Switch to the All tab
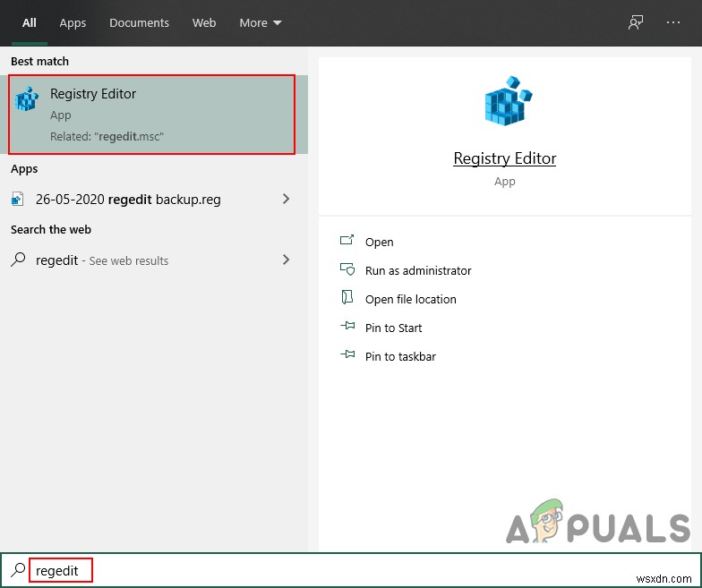This screenshot has height=588, width=702. click(29, 23)
